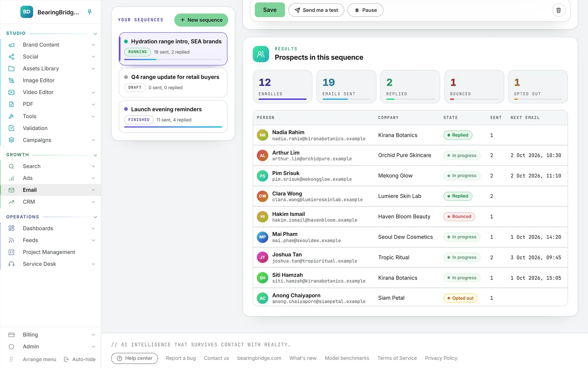Click the Enrolled stat card
Screen dimensions: 588x368
[x=283, y=87]
